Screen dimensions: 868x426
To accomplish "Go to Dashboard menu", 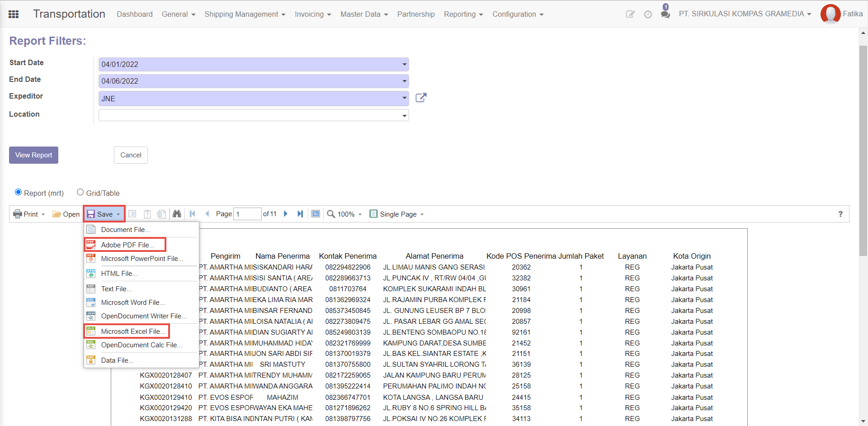I will pos(135,14).
